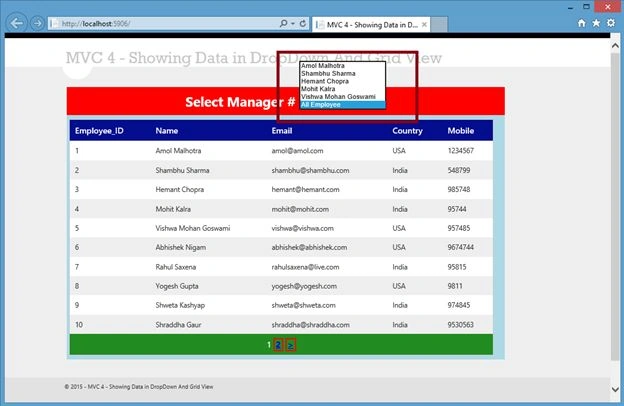Go back using the browser back arrow
The height and width of the screenshot is (406, 624).
[16, 23]
